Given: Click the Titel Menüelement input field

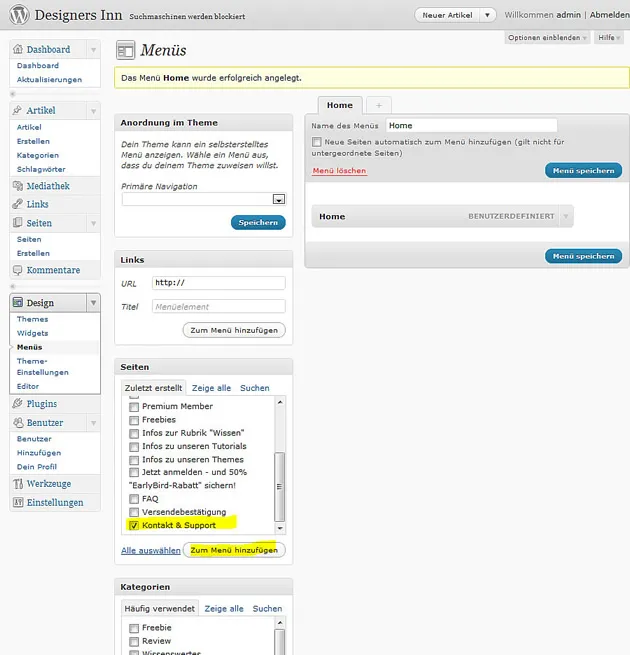Looking at the screenshot, I should (219, 306).
